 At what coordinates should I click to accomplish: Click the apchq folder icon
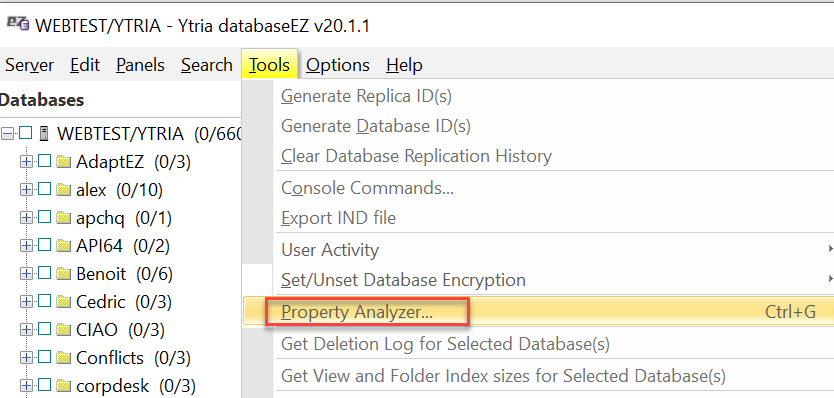click(x=63, y=218)
